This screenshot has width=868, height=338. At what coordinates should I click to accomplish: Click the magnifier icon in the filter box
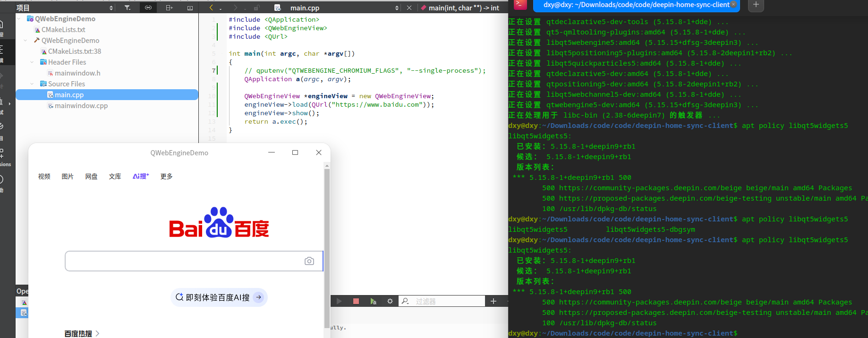[405, 301]
